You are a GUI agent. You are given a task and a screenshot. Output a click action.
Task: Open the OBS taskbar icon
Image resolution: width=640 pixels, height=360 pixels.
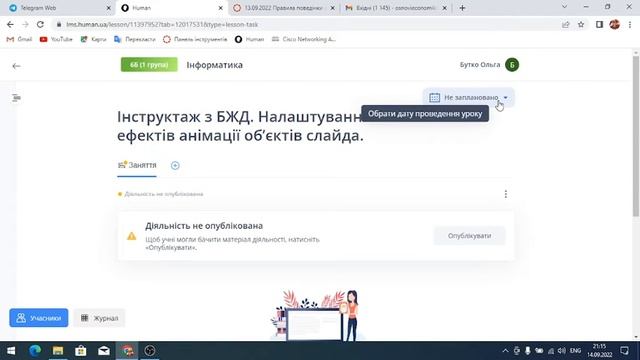(x=150, y=351)
